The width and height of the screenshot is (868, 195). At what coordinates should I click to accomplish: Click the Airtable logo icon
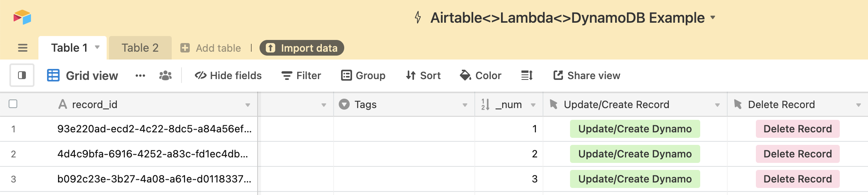click(x=22, y=17)
